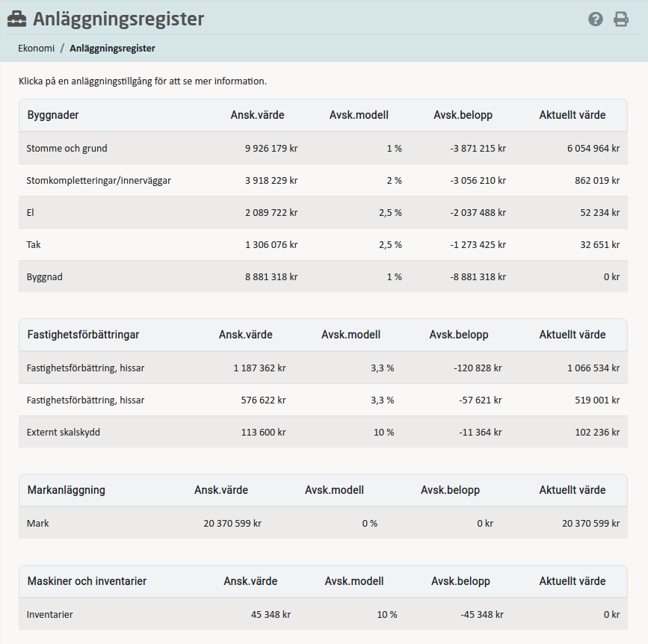Open the second Fastighetsförbättring, hissar row
The height and width of the screenshot is (644, 648).
[85, 400]
